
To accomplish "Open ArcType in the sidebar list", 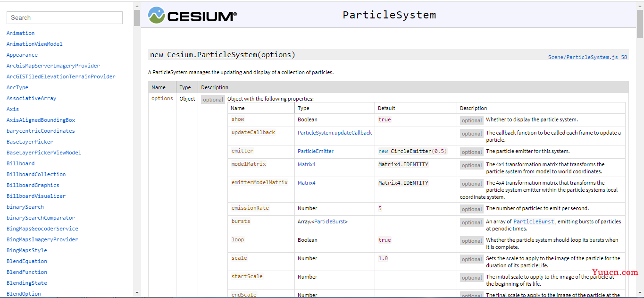I will coord(17,87).
